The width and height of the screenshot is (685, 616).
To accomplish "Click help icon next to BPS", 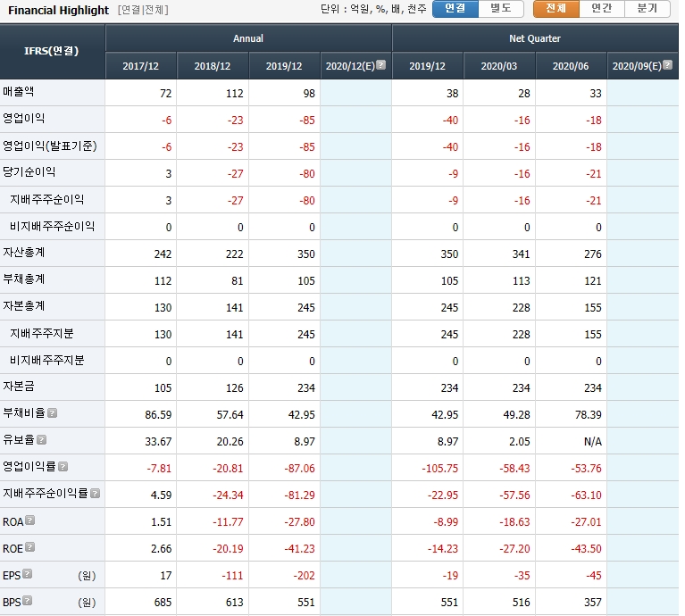I will [27, 600].
